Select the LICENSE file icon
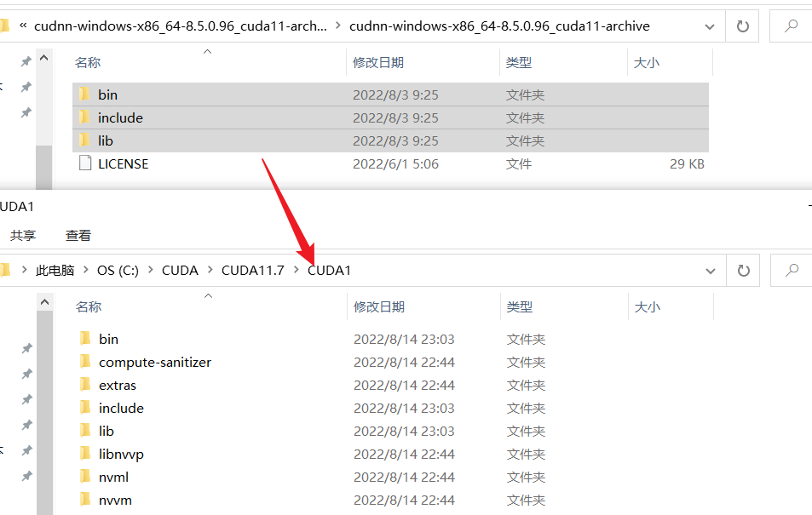The image size is (812, 515). pos(84,163)
